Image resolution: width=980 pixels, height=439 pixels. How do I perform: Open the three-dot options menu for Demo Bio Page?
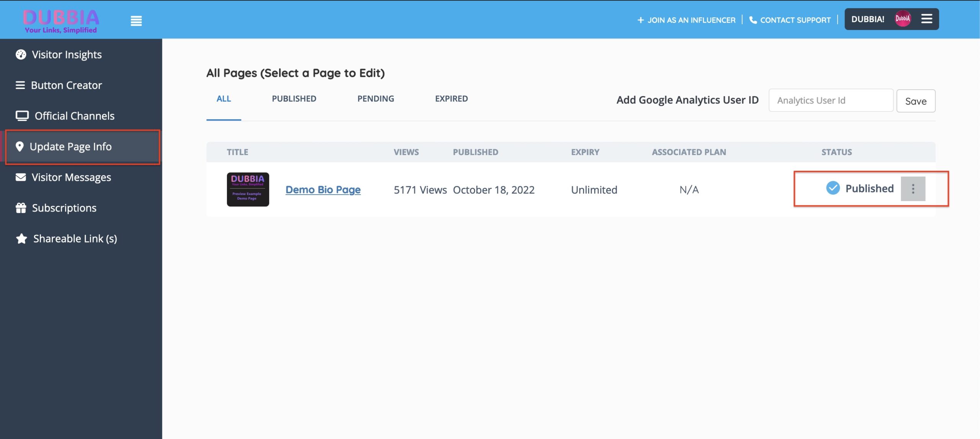pyautogui.click(x=913, y=188)
